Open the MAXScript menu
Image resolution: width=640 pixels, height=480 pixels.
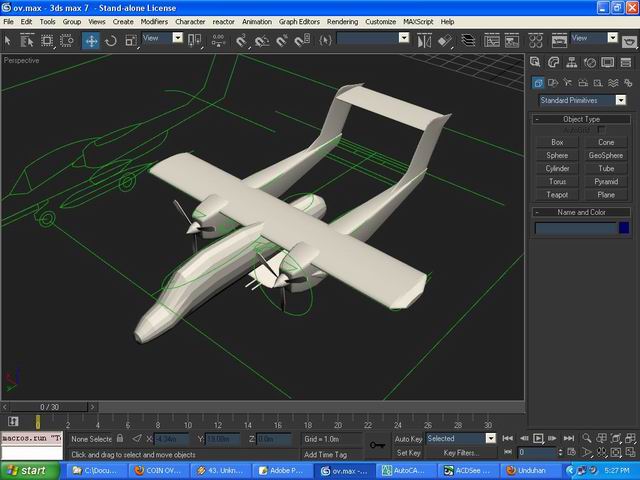click(418, 22)
